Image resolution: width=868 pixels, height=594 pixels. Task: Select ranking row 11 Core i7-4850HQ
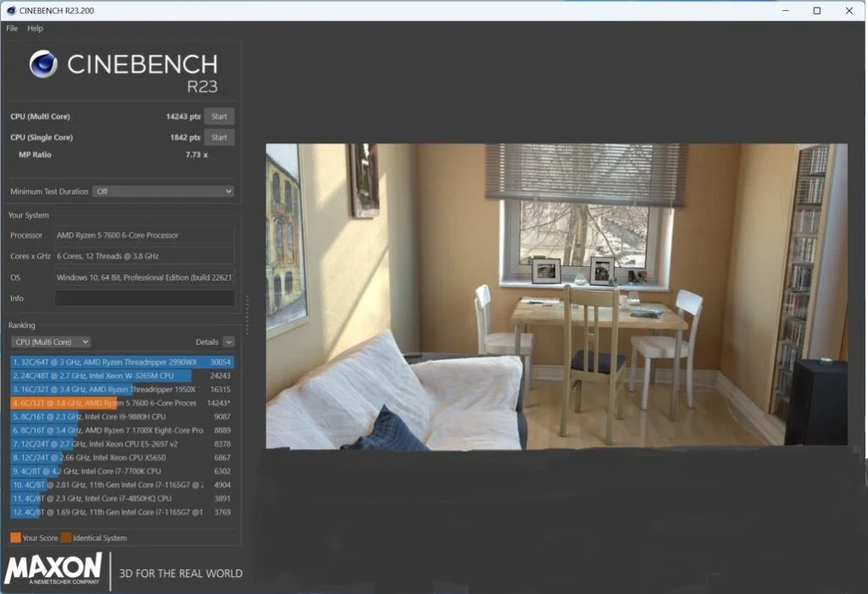pos(122,498)
